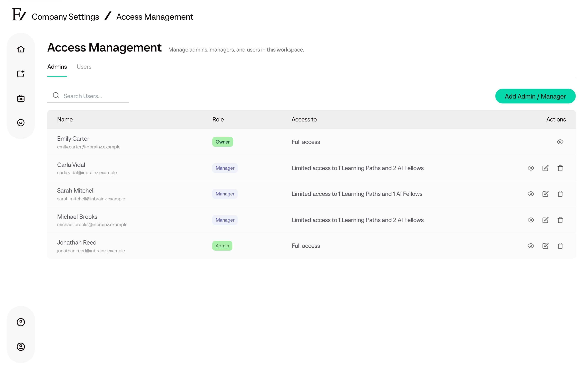588x368 pixels.
Task: Select Michael Brooks name
Action: point(77,217)
